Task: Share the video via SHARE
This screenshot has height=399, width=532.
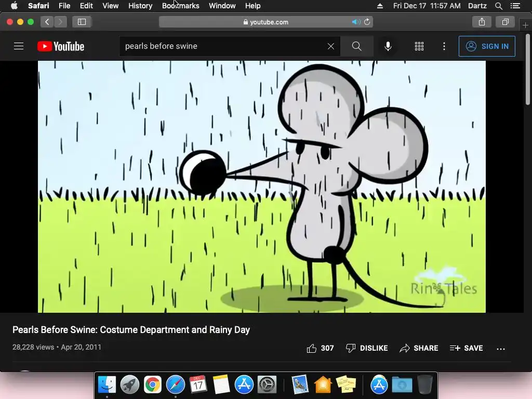Action: [419, 348]
